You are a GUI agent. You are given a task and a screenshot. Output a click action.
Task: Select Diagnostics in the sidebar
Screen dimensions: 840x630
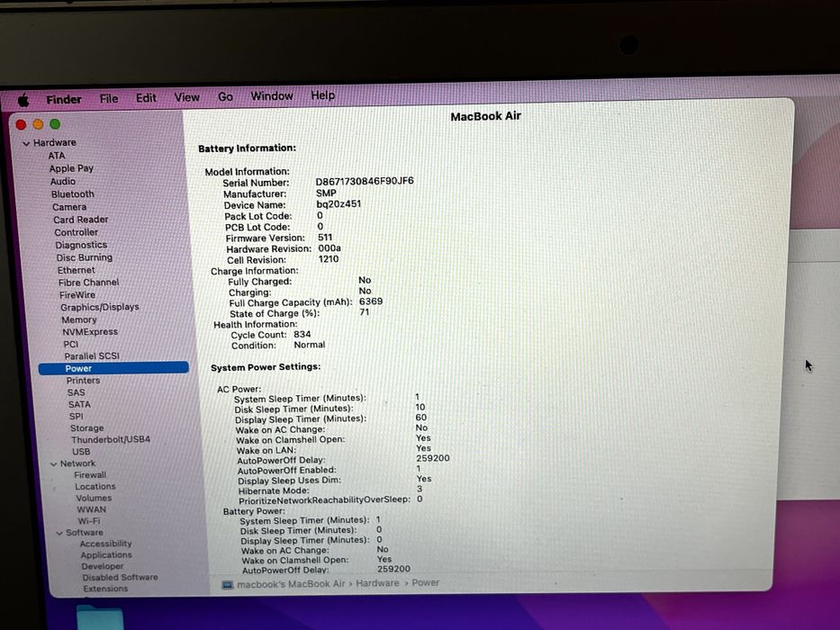pyautogui.click(x=81, y=245)
